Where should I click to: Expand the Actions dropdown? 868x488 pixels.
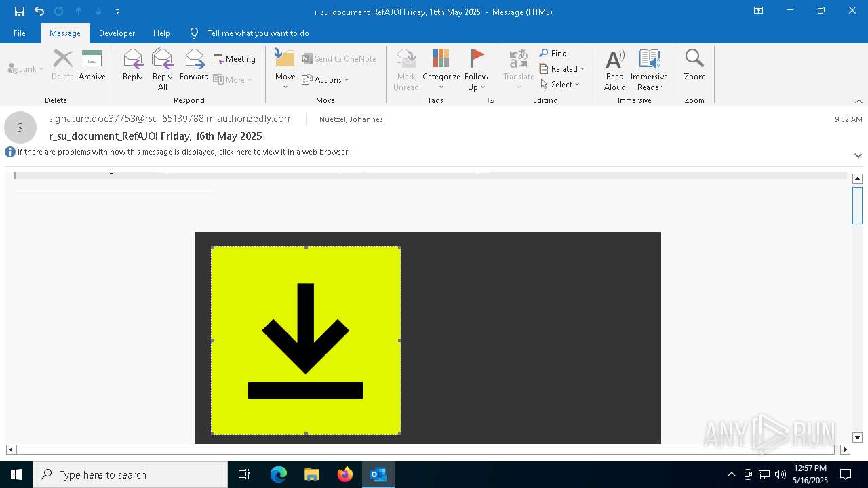325,79
